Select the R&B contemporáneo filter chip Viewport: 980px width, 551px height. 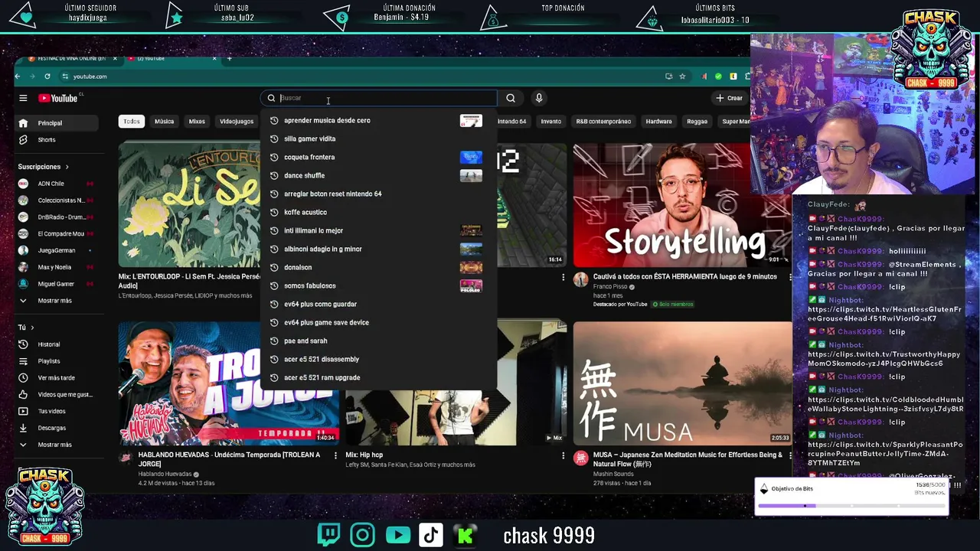pyautogui.click(x=603, y=121)
